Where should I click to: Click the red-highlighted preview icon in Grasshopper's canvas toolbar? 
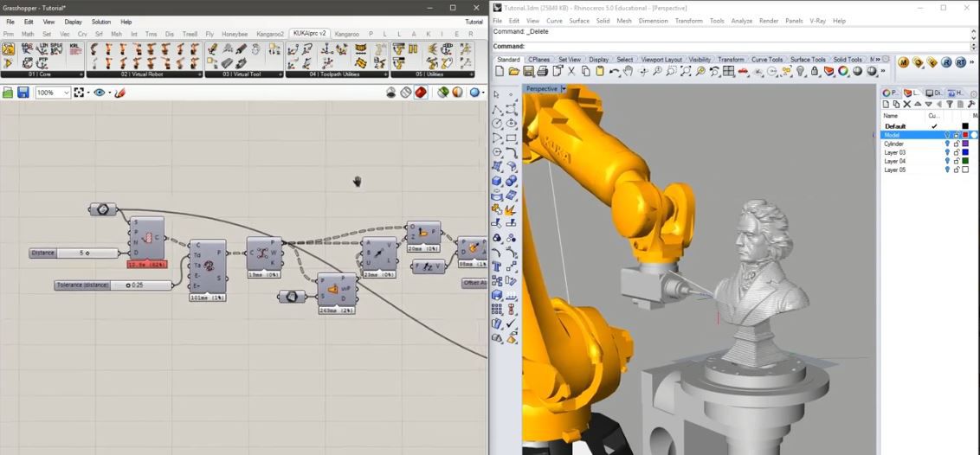pyautogui.click(x=420, y=93)
